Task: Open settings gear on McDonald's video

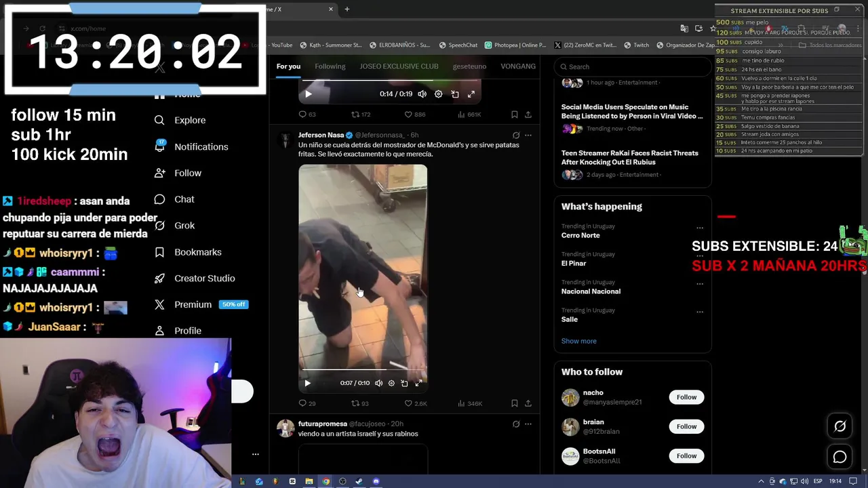Action: pos(391,383)
